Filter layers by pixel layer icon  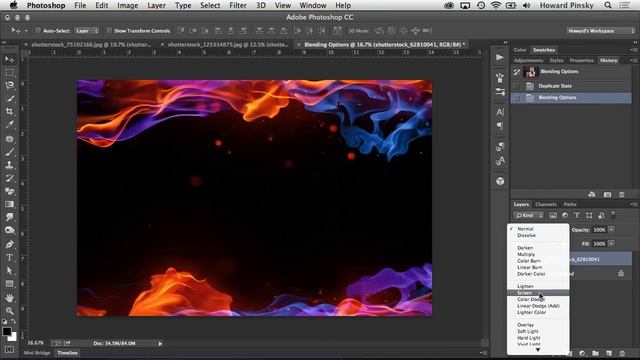553,216
